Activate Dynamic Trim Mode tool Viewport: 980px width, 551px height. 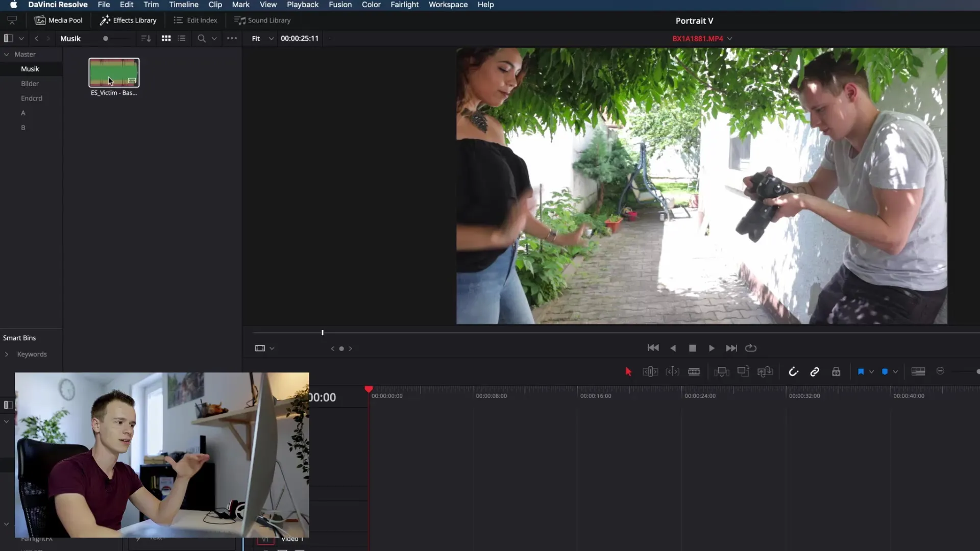tap(672, 372)
